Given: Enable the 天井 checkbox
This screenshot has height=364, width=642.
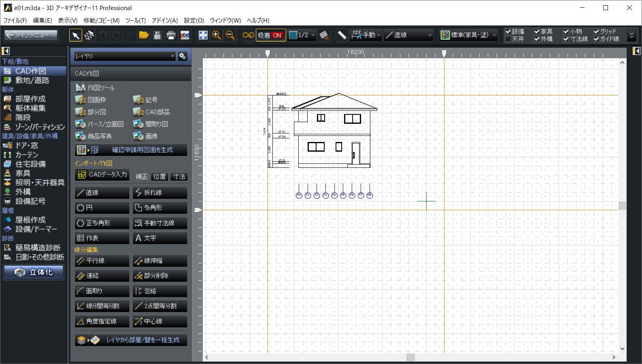Looking at the screenshot, I should (x=508, y=39).
